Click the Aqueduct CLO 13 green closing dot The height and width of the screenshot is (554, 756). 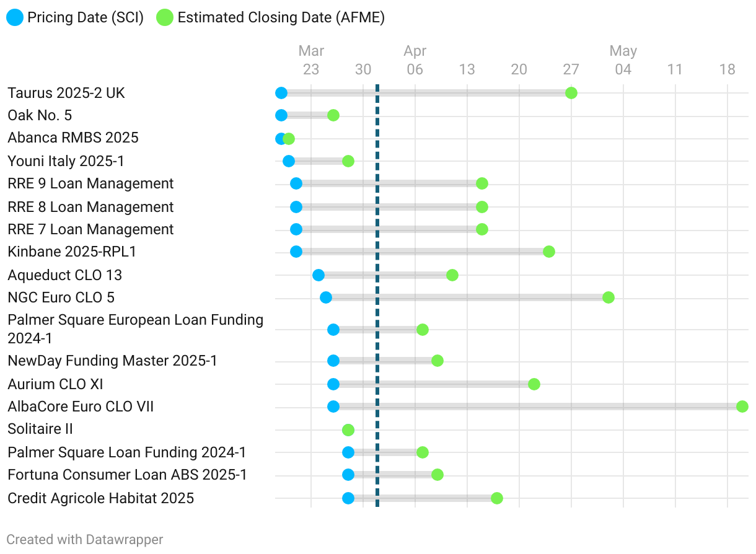(x=452, y=275)
